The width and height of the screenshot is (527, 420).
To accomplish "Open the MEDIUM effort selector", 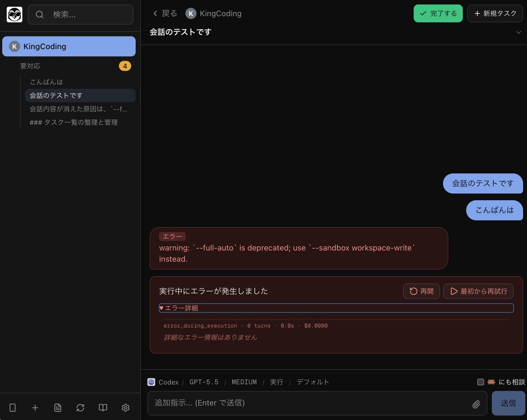I will [244, 382].
